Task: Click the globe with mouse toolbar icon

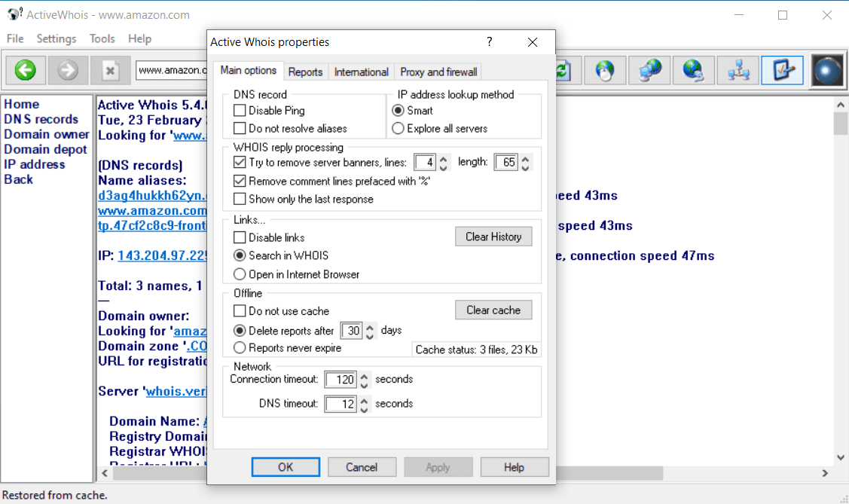Action: [x=605, y=70]
